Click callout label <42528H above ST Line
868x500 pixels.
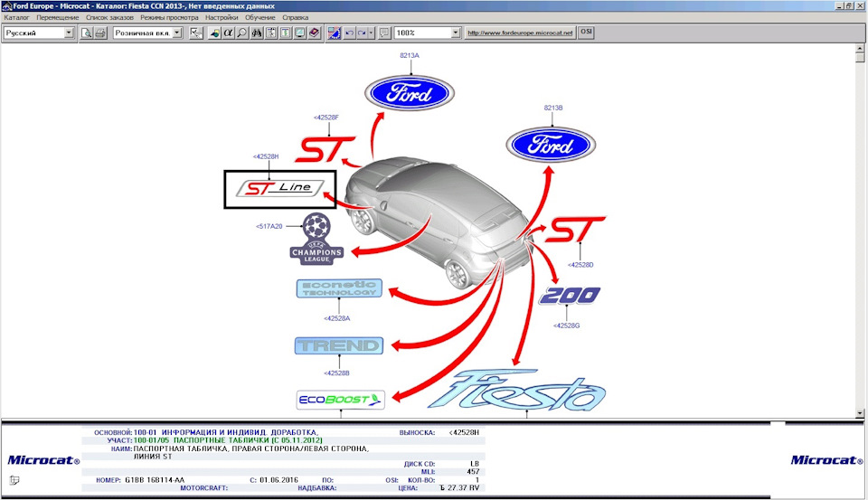pyautogui.click(x=266, y=156)
